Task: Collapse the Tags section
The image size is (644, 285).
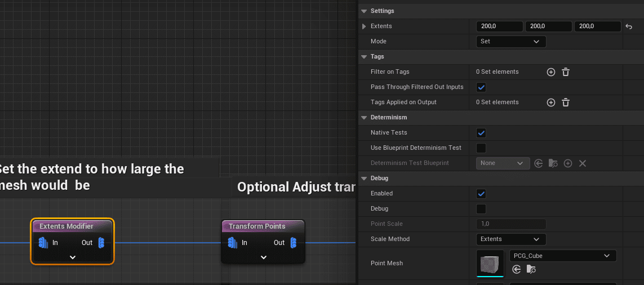Action: point(364,57)
